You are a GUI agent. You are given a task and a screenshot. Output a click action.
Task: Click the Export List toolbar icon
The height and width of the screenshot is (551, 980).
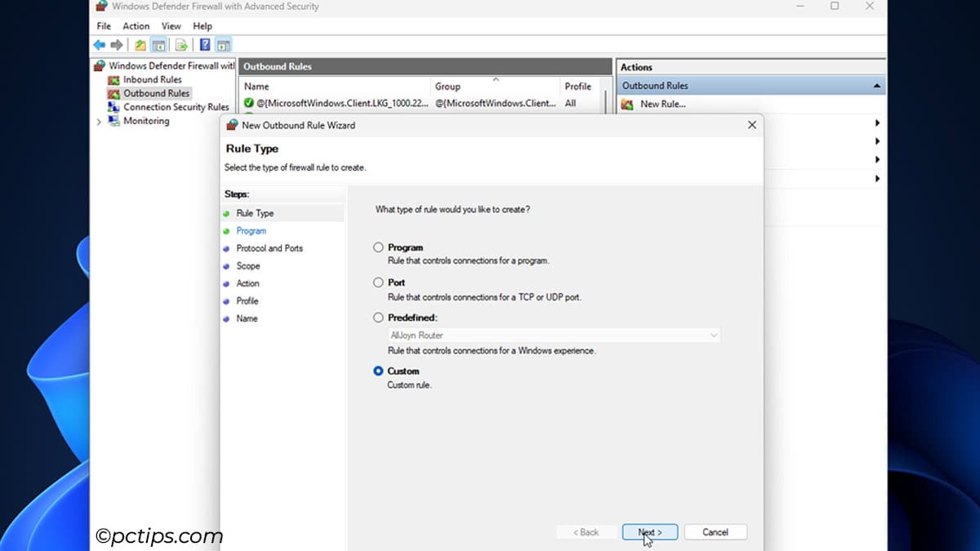point(180,45)
